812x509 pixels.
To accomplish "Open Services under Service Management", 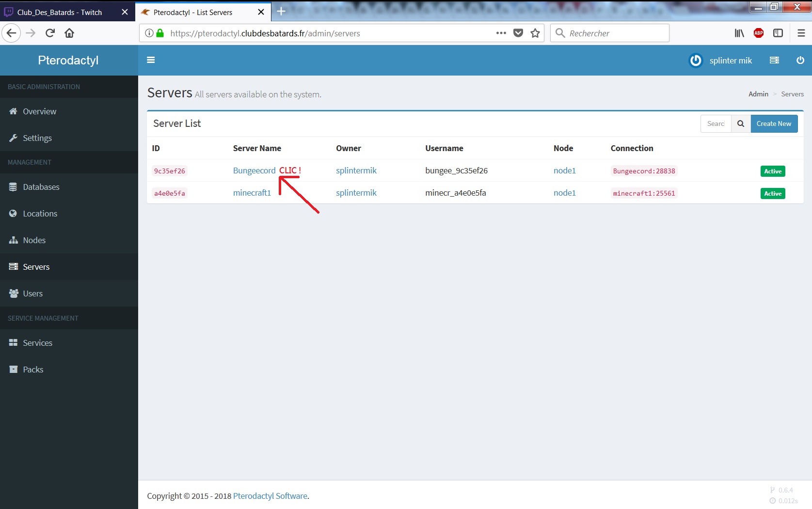I will pos(37,342).
